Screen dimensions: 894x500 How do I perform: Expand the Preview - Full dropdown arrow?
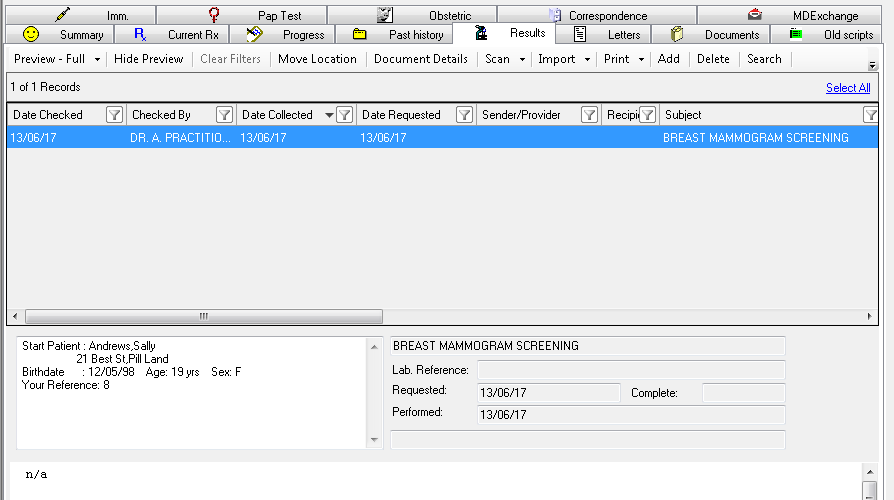pos(97,59)
